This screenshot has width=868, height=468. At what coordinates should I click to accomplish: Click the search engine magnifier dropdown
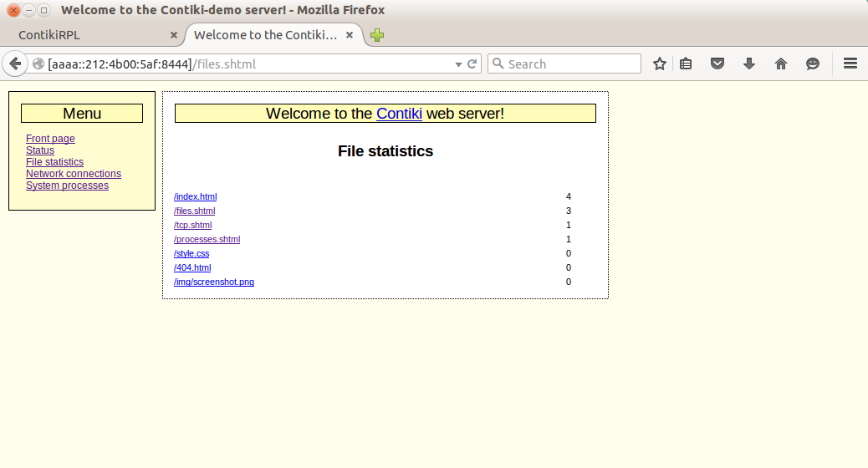[498, 64]
